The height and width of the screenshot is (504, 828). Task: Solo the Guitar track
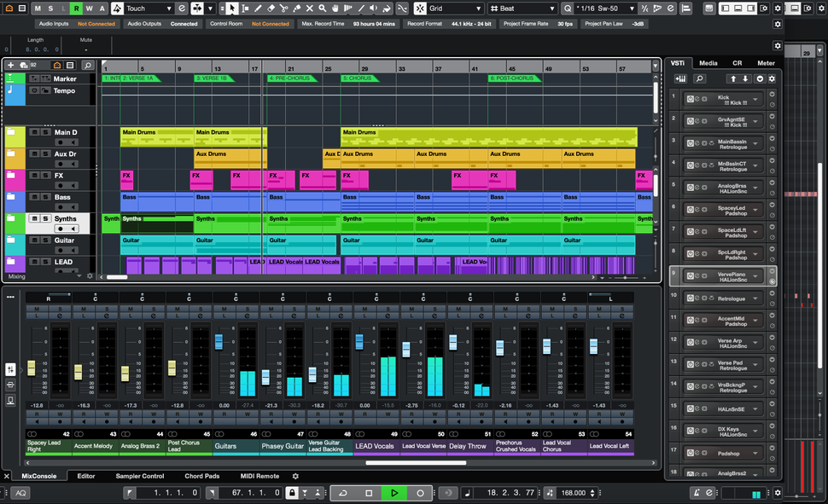(x=44, y=240)
